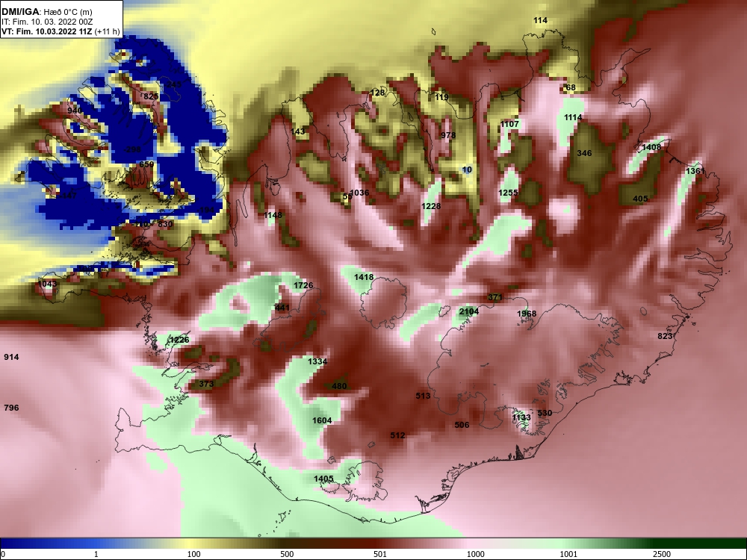Click the 'VT: Fim. 10.03.2022 11Z (+11 h)' line

click(61, 31)
